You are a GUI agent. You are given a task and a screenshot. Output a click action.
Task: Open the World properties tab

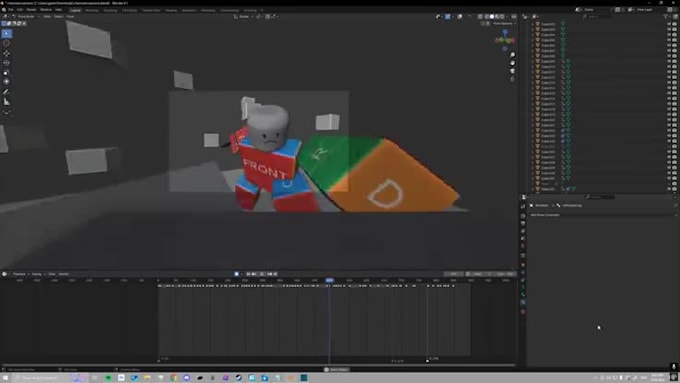[523, 246]
